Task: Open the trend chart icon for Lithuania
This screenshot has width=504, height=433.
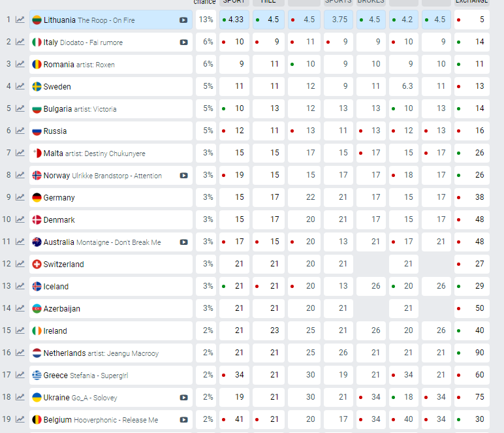Action: (x=20, y=20)
